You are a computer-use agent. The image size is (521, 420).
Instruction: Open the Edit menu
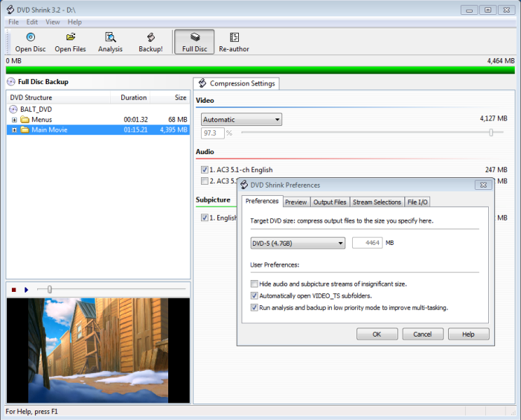click(x=32, y=22)
